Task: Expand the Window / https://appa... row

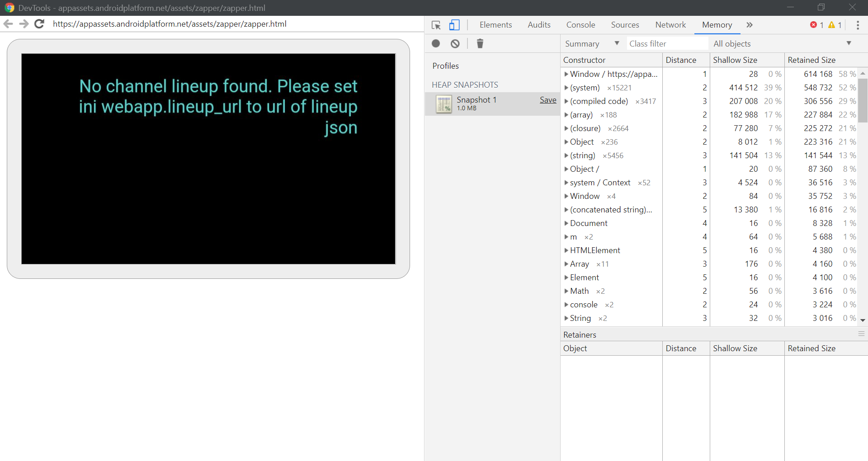Action: click(566, 74)
